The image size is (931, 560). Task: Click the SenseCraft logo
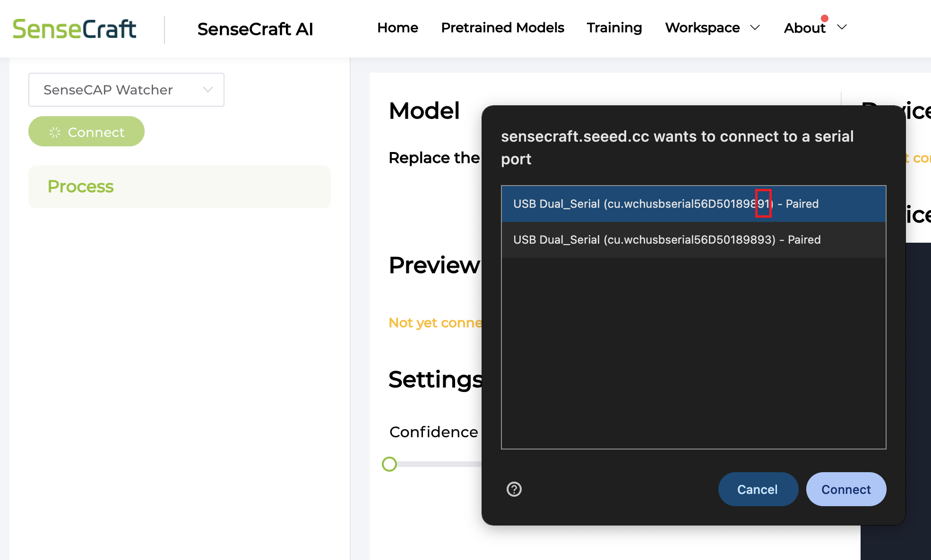(x=75, y=29)
